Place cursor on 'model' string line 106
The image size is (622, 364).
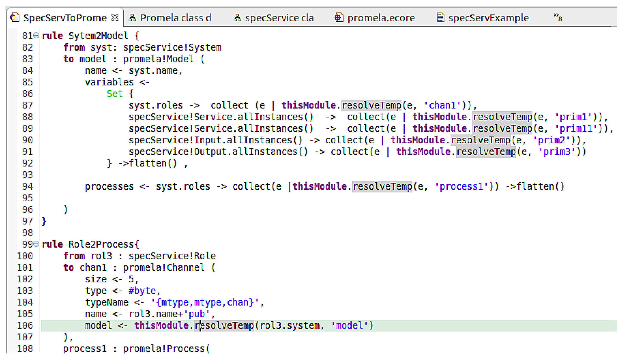(x=349, y=326)
